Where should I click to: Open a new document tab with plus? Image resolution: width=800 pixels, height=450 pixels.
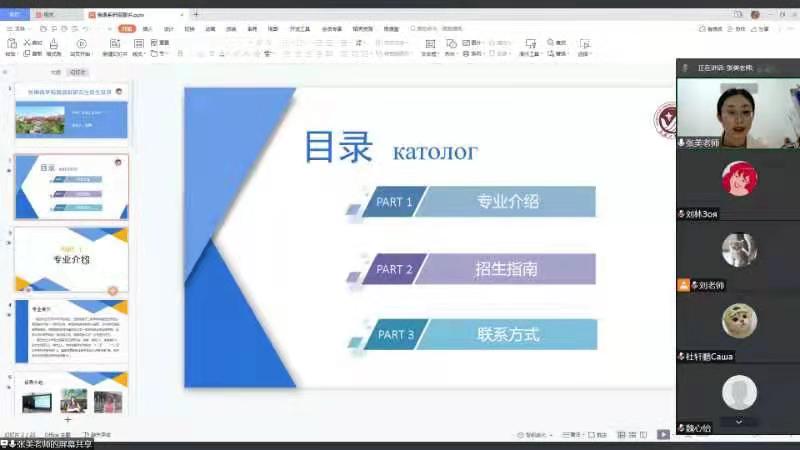[x=197, y=15]
